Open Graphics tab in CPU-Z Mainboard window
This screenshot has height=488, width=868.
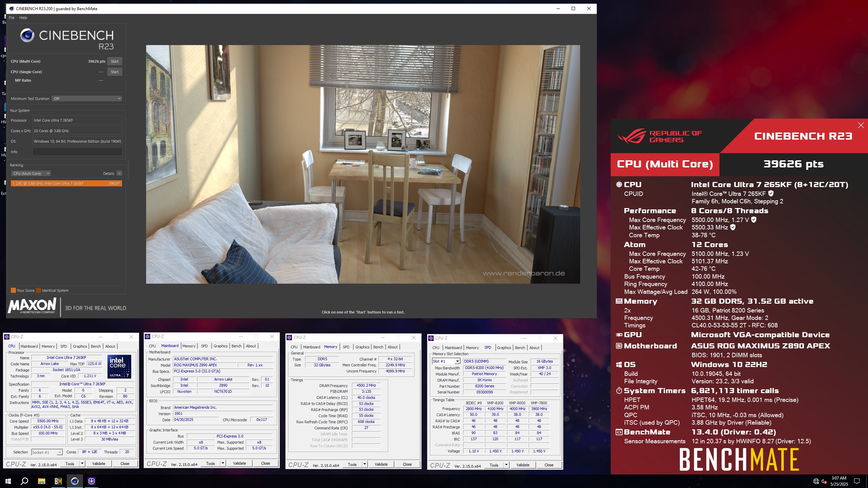220,346
